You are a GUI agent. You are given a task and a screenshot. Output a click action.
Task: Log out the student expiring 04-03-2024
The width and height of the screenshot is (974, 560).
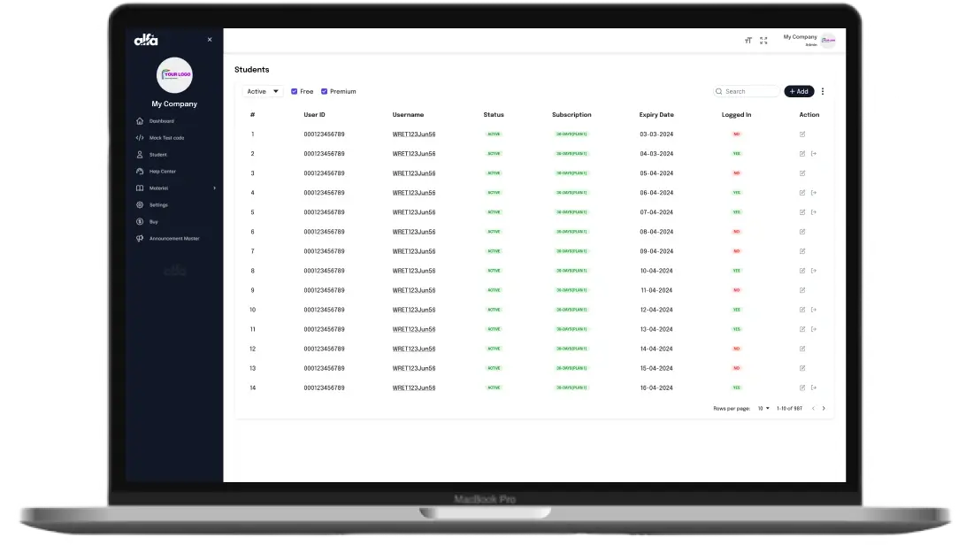814,154
